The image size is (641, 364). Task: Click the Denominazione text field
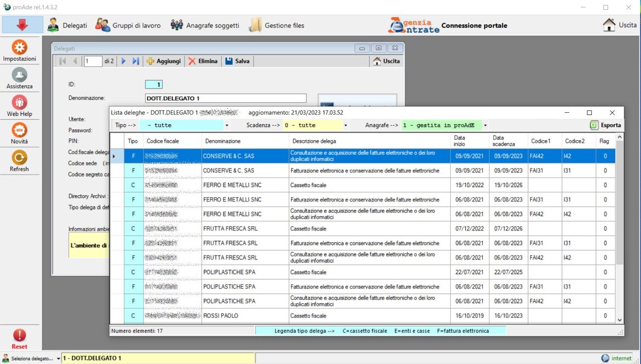[225, 99]
